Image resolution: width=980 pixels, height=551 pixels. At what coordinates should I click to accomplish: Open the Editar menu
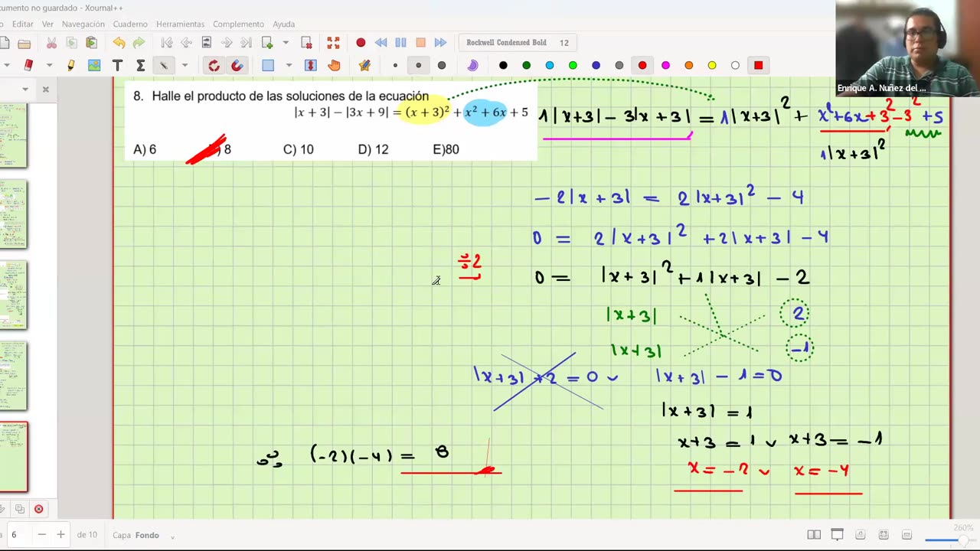point(23,24)
